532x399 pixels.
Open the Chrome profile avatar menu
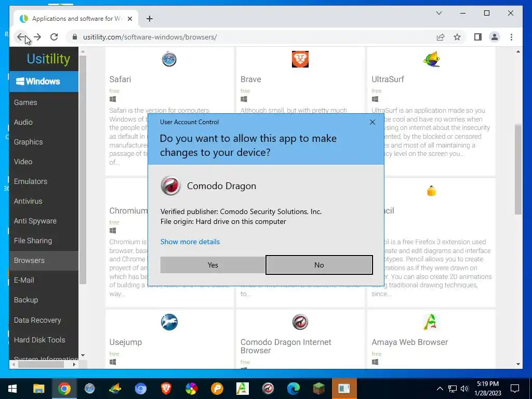pyautogui.click(x=495, y=37)
